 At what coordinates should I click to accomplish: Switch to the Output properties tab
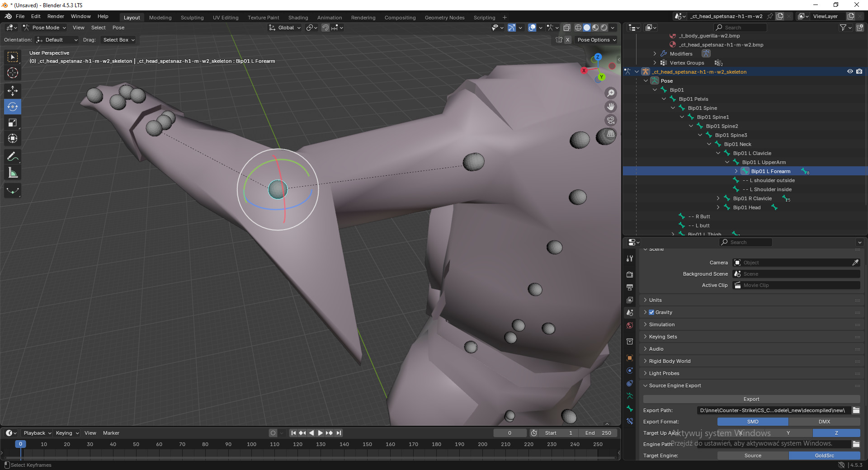tap(629, 287)
